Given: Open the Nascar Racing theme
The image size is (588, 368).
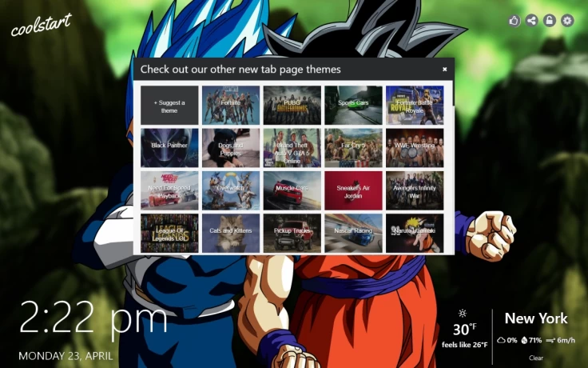Looking at the screenshot, I should click(353, 233).
